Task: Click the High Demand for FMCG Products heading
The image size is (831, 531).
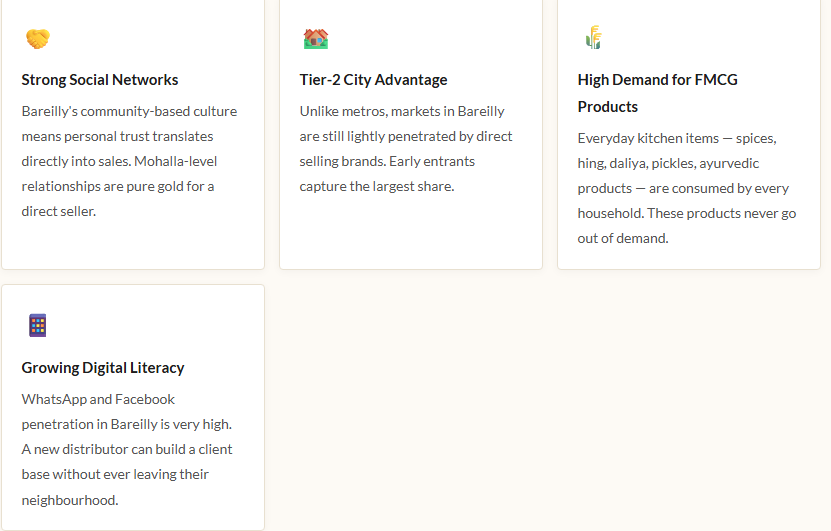Action: coord(657,93)
